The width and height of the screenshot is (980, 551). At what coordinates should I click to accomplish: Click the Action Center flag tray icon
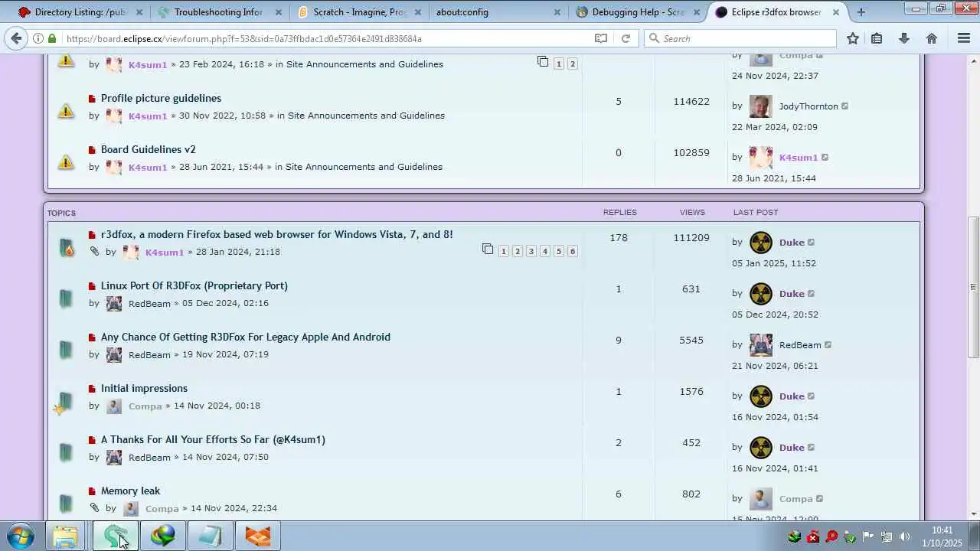(868, 536)
